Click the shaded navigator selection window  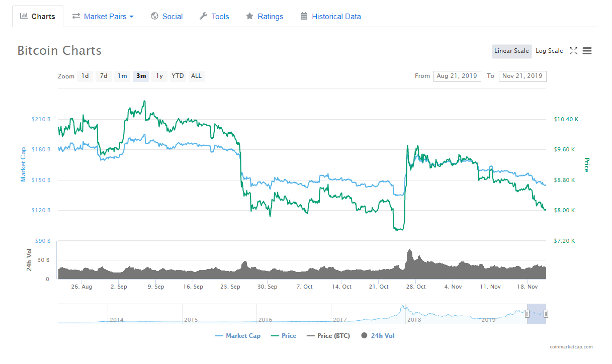click(536, 314)
